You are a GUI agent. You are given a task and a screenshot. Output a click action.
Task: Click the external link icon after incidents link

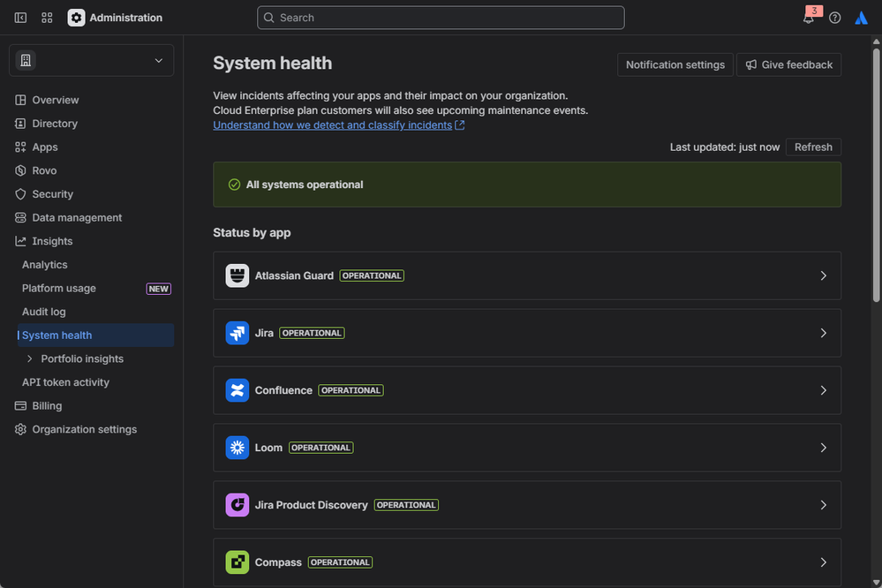point(460,124)
